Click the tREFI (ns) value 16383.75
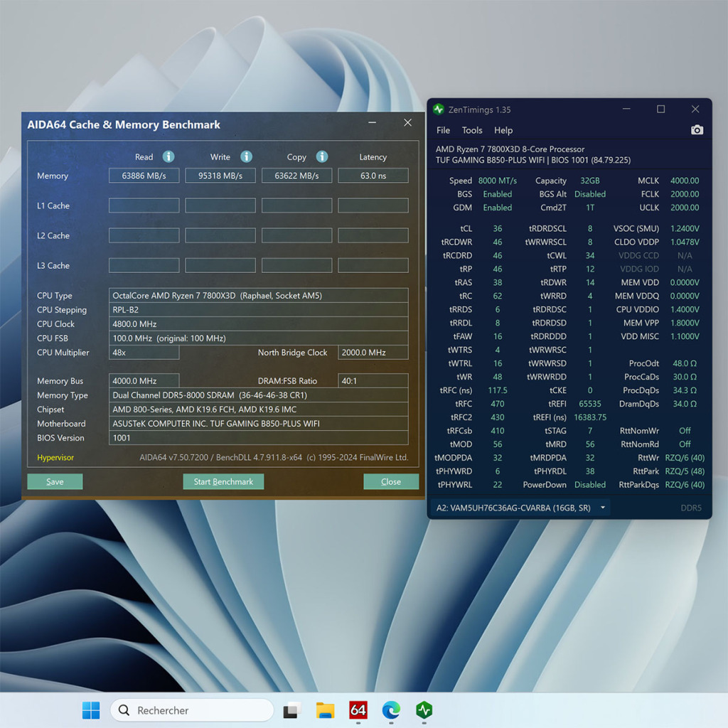This screenshot has height=728, width=728. click(x=589, y=417)
